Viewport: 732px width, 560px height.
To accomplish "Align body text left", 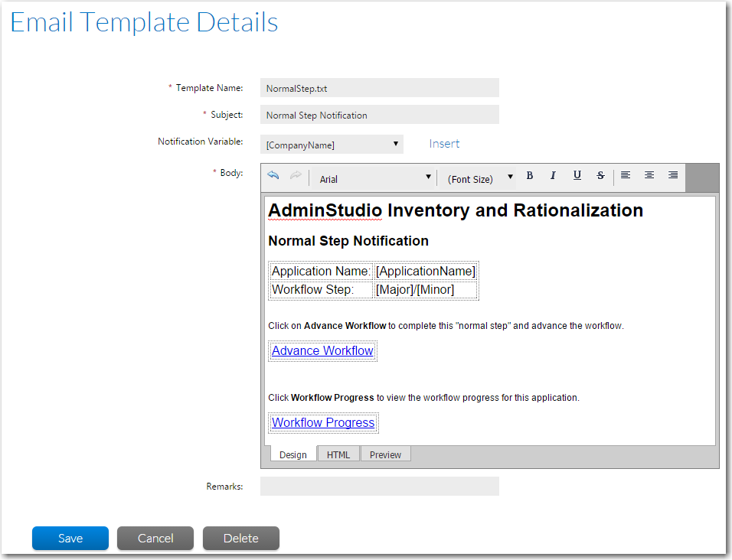I will 626,175.
